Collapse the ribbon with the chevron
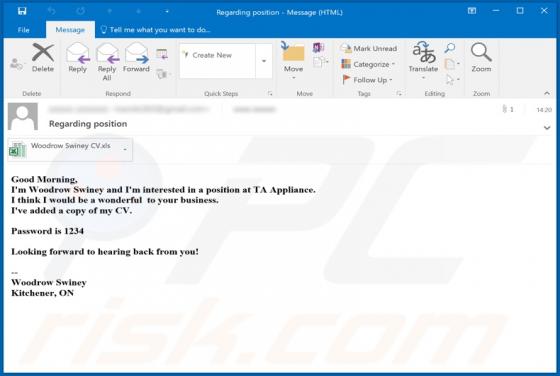The image size is (560, 376). [x=547, y=93]
